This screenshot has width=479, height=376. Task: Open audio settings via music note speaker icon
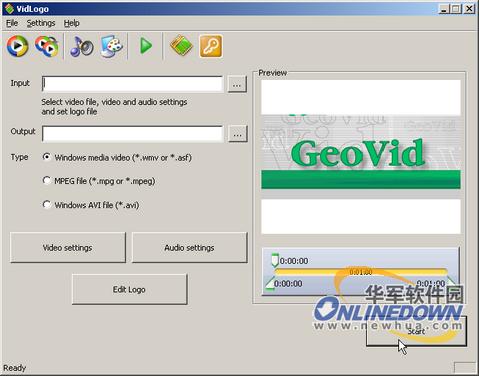click(x=81, y=46)
